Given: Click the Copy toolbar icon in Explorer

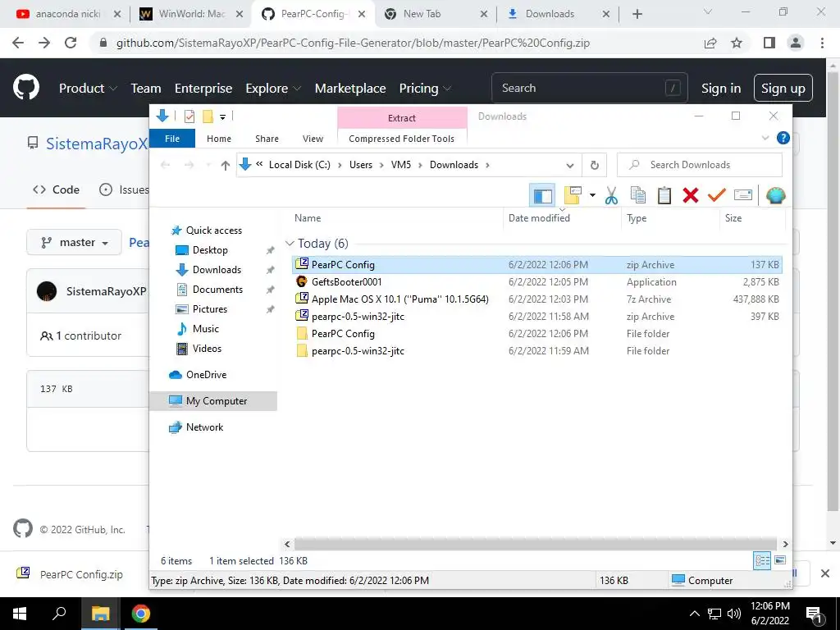Looking at the screenshot, I should [x=637, y=195].
